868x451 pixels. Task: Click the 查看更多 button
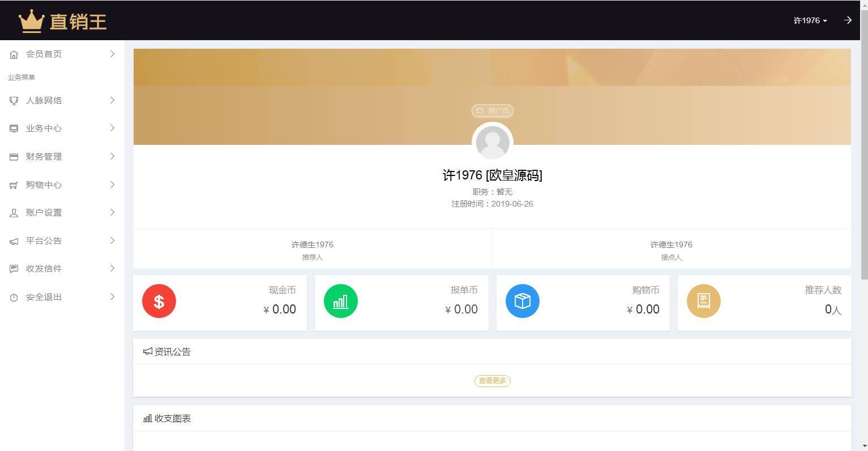(x=492, y=381)
